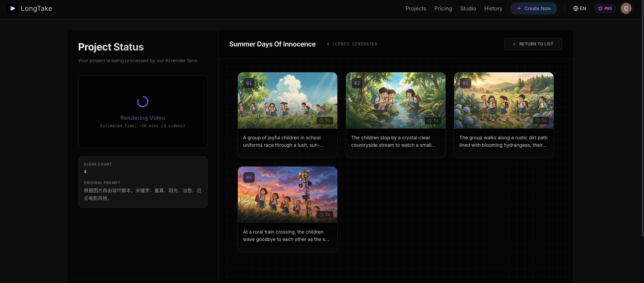Open the user avatar C icon

[626, 8]
